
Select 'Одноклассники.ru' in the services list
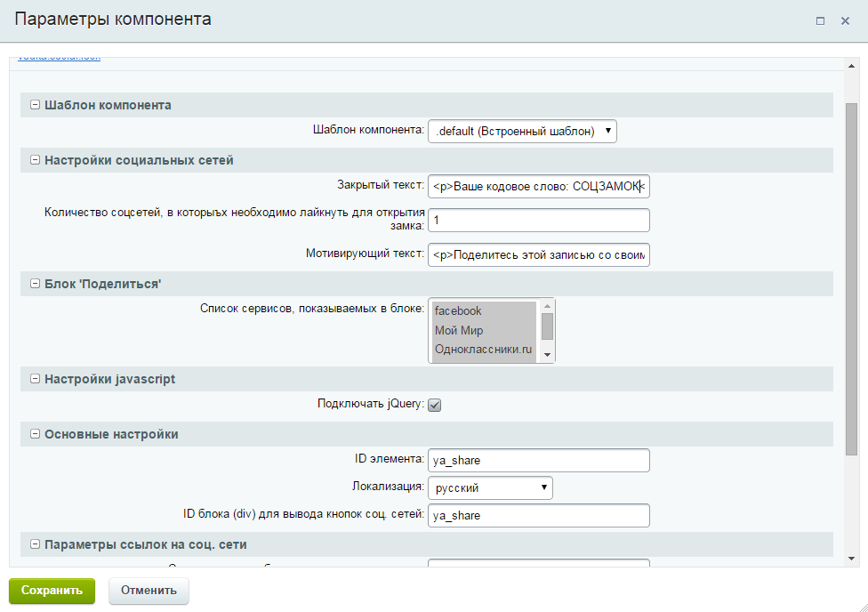484,350
